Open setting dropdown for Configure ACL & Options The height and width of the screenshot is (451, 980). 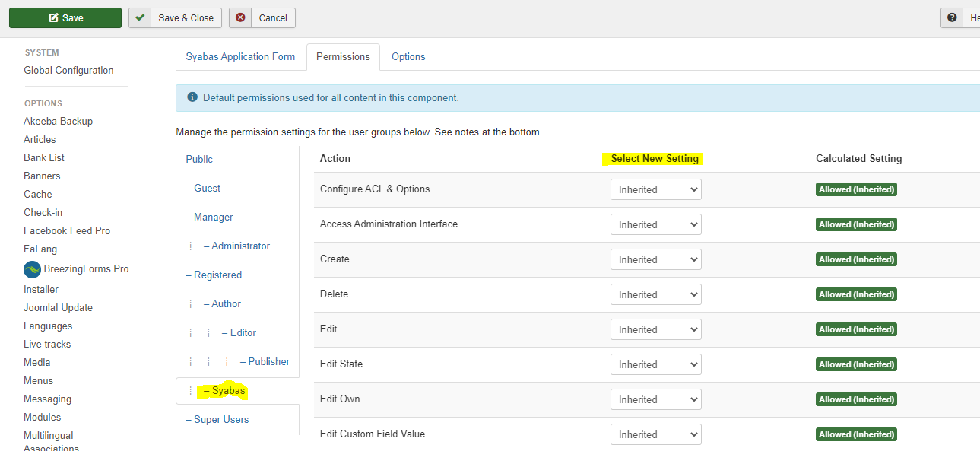tap(656, 189)
